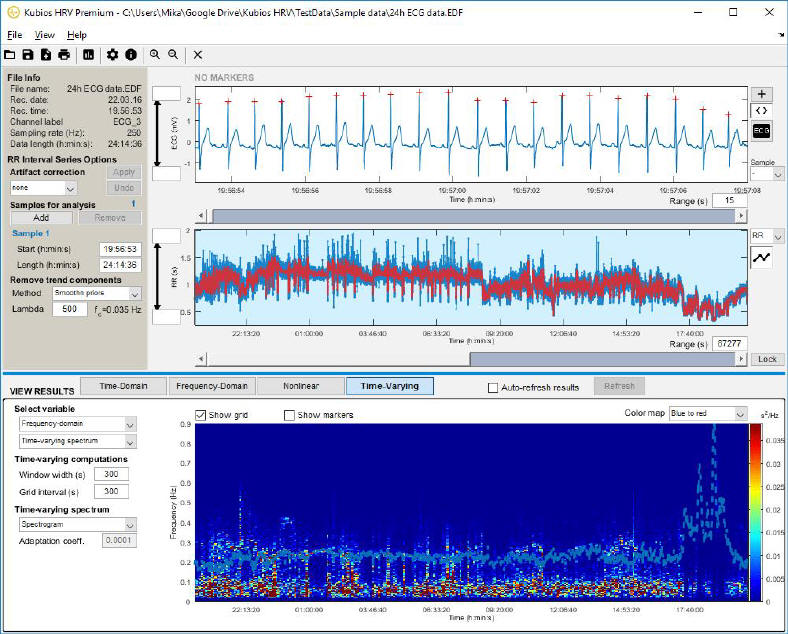The width and height of the screenshot is (788, 634).
Task: Enable the Show markers checkbox
Action: 290,415
